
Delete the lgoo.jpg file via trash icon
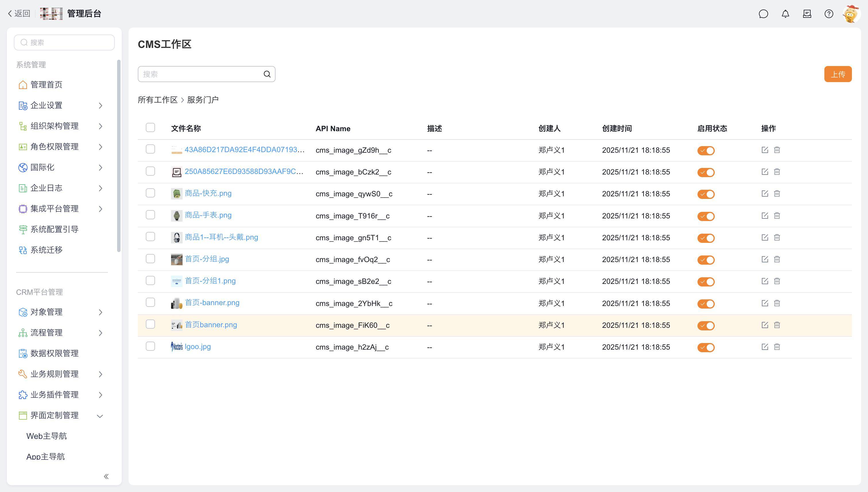pos(777,347)
